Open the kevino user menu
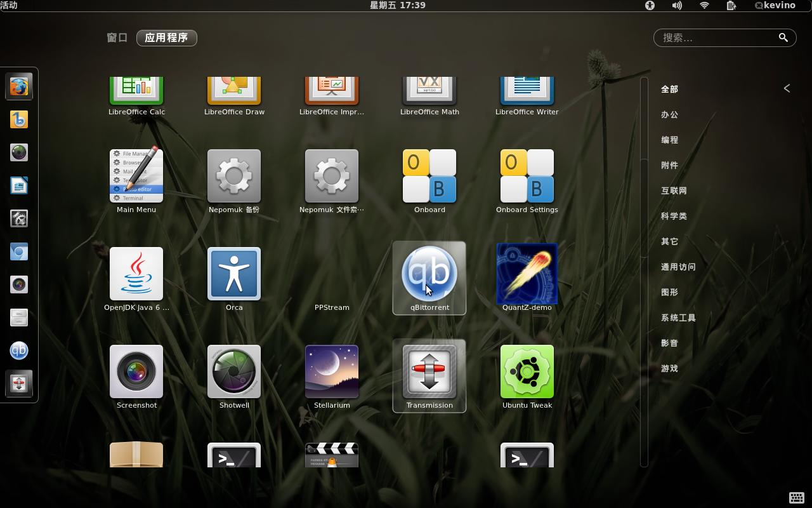 point(775,5)
